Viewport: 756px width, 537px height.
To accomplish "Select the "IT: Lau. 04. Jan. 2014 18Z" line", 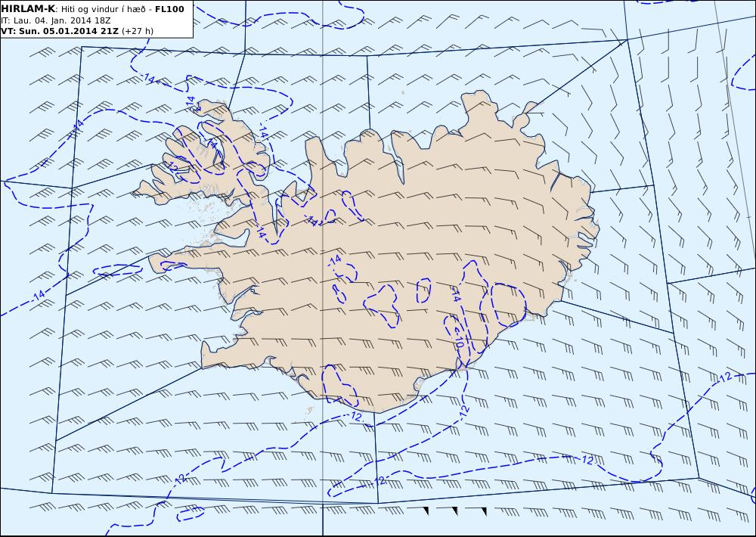I will [57, 20].
